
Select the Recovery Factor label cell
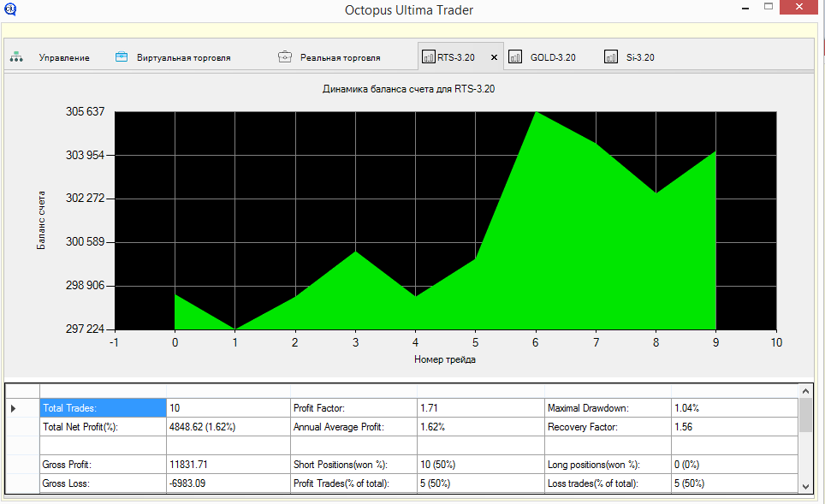tap(608, 427)
